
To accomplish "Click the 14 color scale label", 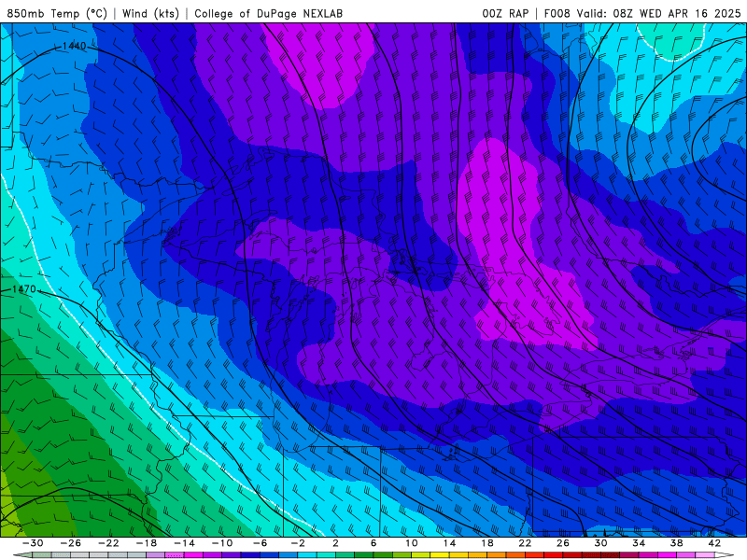I will 449,543.
